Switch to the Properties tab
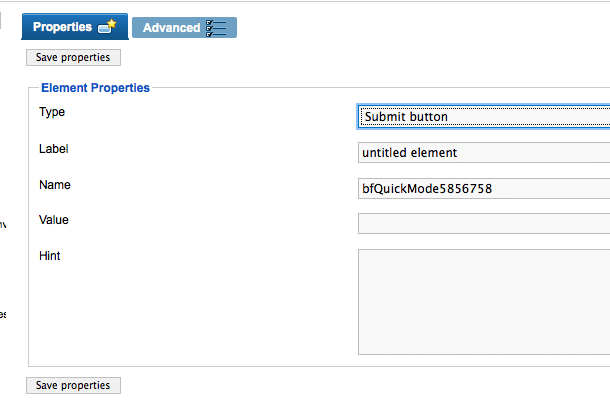Image resolution: width=610 pixels, height=413 pixels. pyautogui.click(x=75, y=26)
